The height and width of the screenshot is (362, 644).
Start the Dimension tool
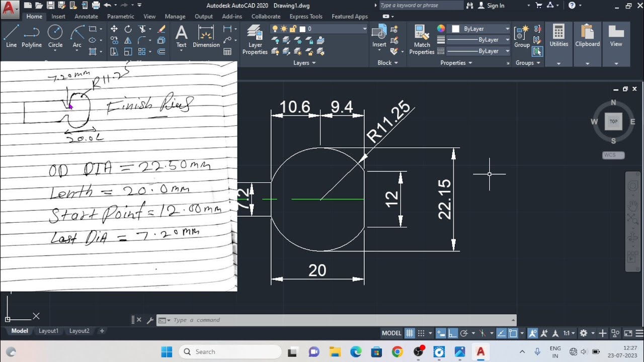(206, 36)
